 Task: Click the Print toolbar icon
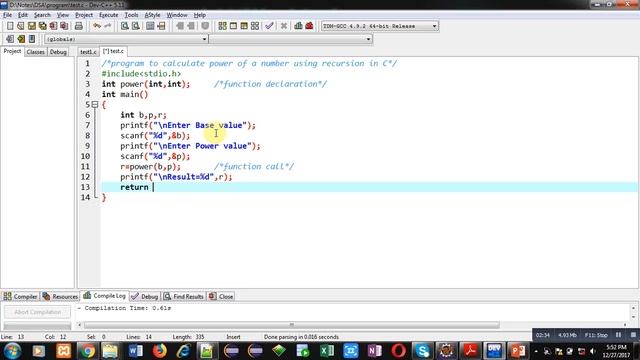pos(79,26)
